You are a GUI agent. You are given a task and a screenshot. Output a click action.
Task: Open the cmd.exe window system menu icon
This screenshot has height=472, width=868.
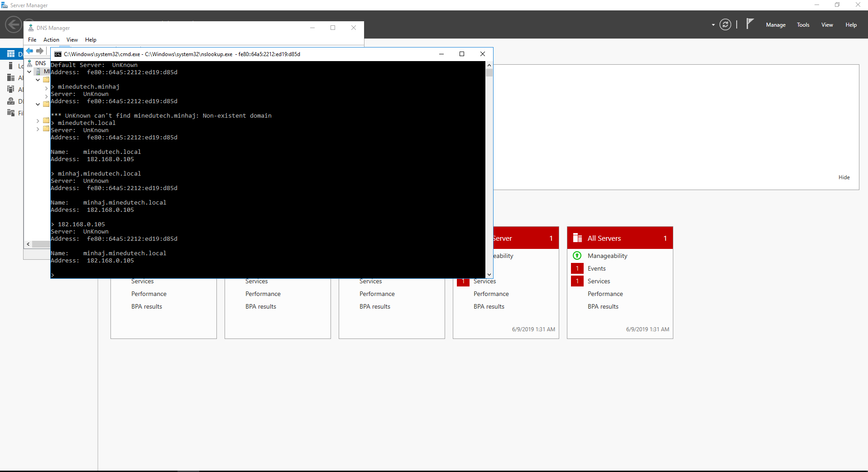(58, 54)
